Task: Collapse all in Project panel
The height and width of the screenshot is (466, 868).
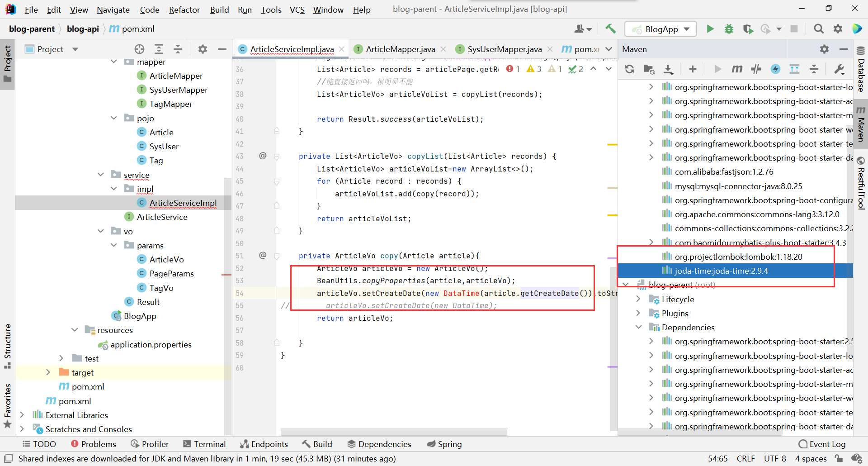Action: (178, 49)
